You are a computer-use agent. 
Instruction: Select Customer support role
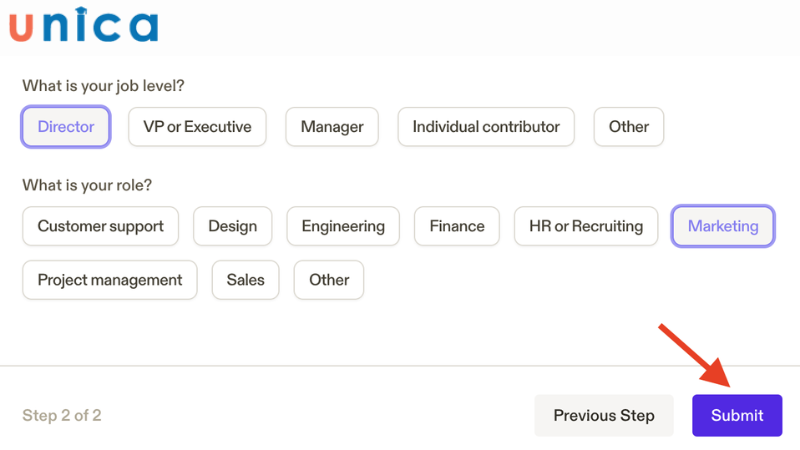100,226
